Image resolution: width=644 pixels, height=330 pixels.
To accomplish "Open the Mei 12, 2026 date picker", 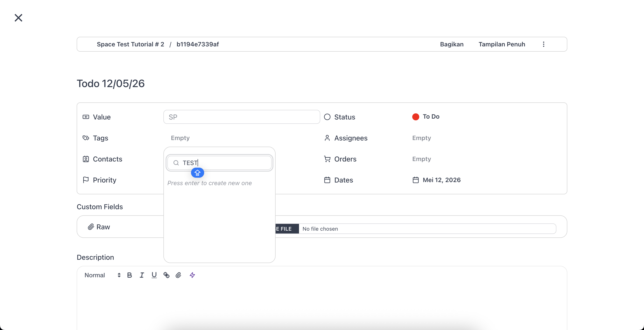I will point(437,180).
